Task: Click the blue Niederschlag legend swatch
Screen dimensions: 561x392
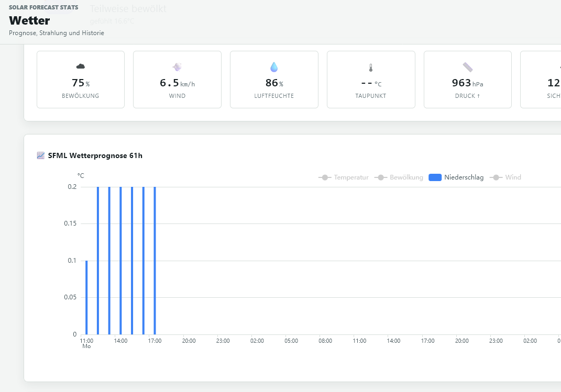Action: 435,177
